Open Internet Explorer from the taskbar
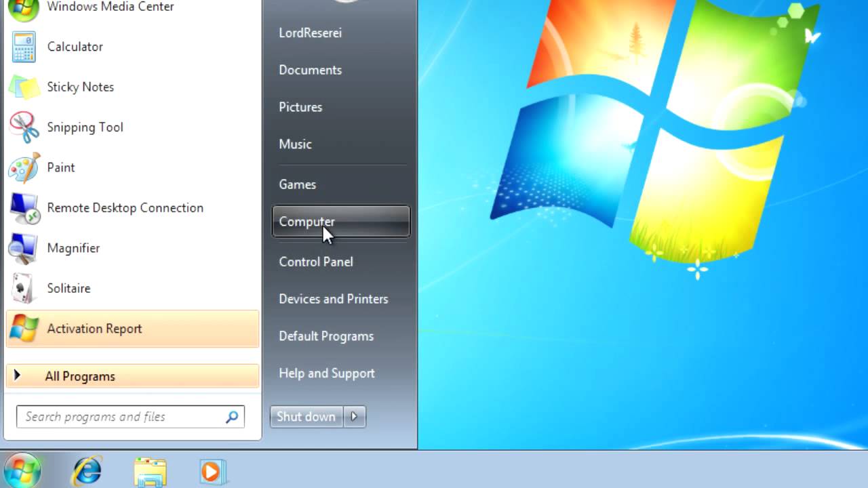The height and width of the screenshot is (488, 868). 87,470
